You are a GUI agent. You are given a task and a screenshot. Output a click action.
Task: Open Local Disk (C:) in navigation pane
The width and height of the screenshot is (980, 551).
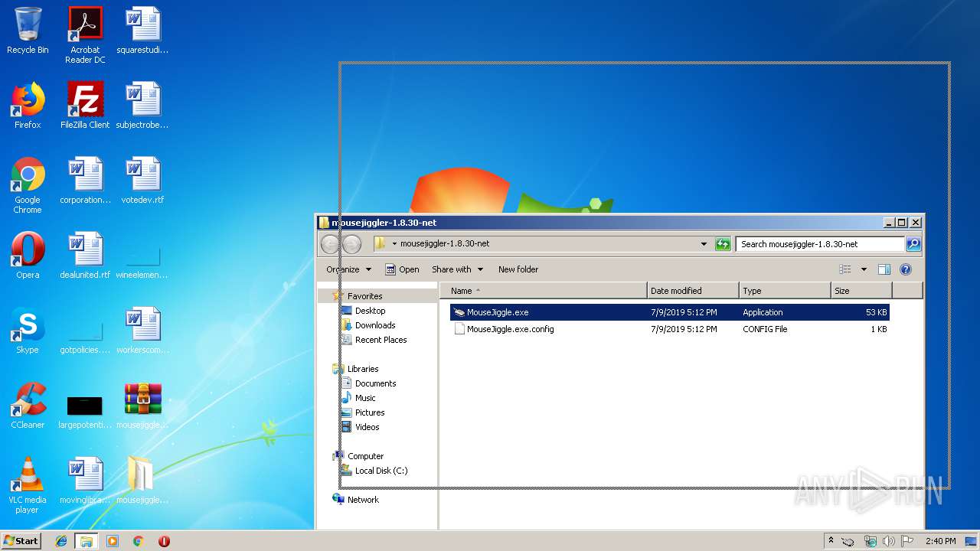coord(381,471)
